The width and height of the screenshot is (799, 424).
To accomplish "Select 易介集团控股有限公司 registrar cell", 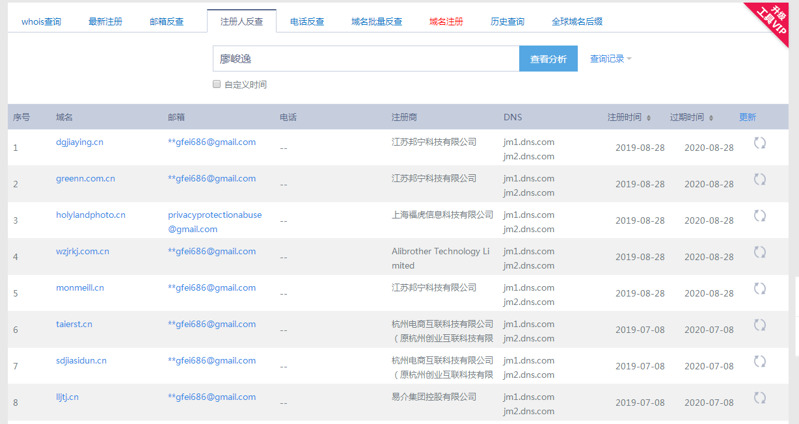I will 434,397.
